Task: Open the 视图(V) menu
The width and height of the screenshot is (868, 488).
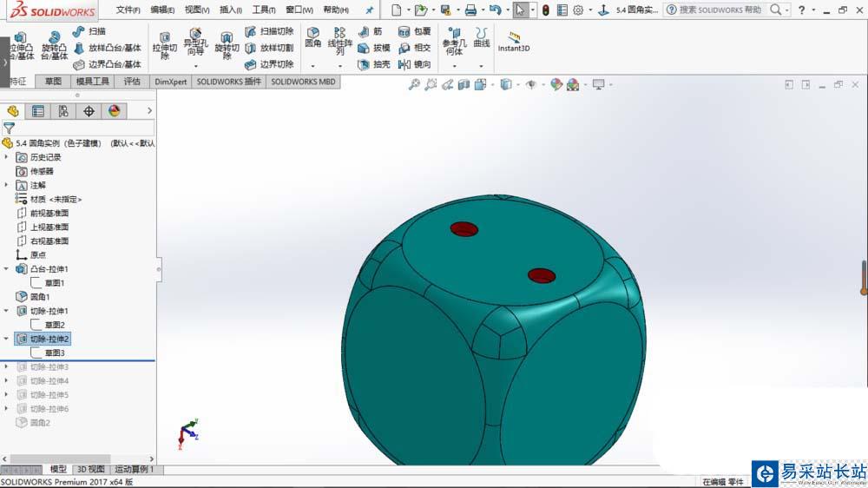Action: [x=196, y=10]
